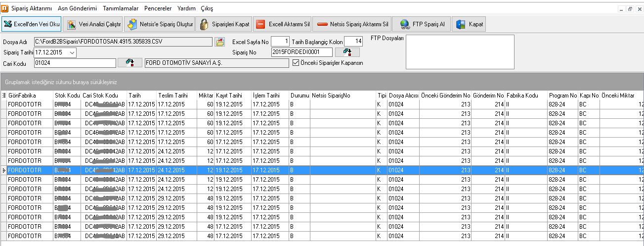Open the Tanımlamalar menu
This screenshot has height=246, width=644.
pyautogui.click(x=122, y=8)
